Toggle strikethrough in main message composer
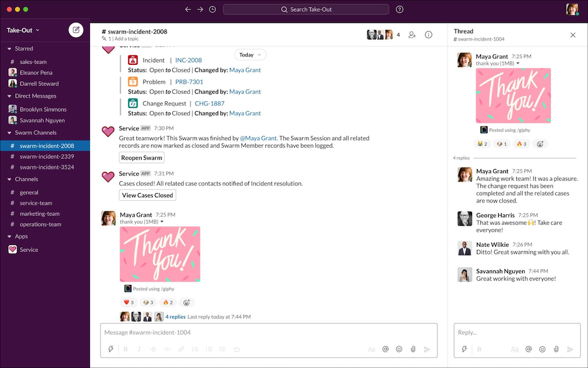This screenshot has width=588, height=368. [153, 349]
